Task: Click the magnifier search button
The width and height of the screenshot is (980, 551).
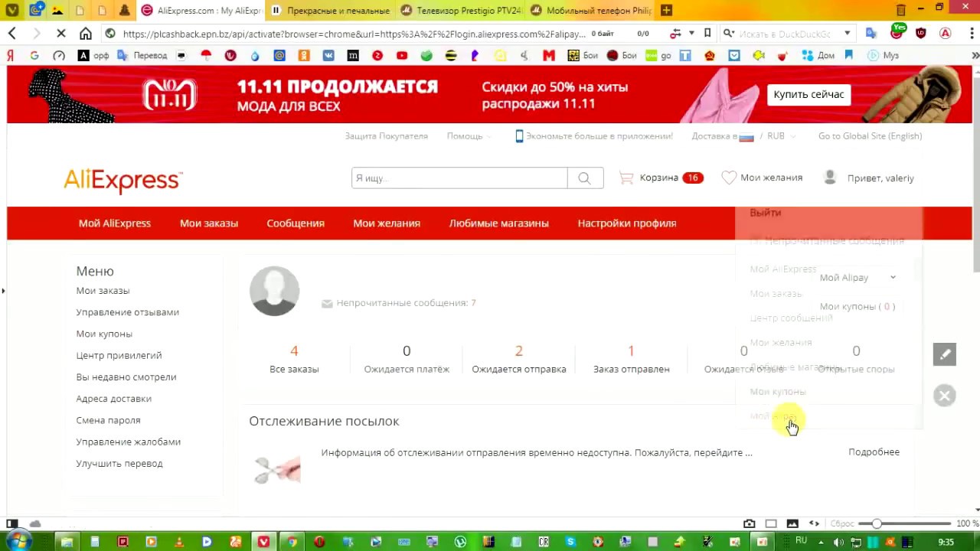Action: pyautogui.click(x=585, y=178)
